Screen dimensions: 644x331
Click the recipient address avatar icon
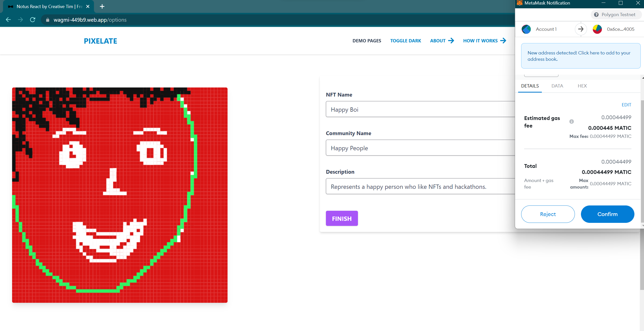click(597, 29)
